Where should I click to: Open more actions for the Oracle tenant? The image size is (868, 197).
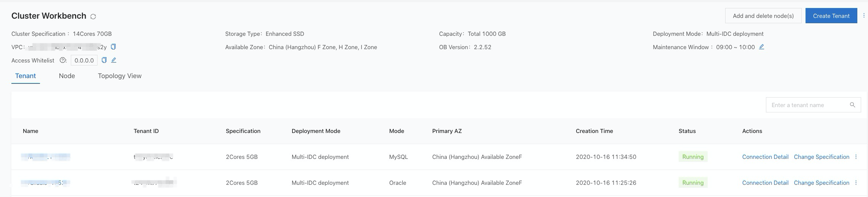pos(856,183)
